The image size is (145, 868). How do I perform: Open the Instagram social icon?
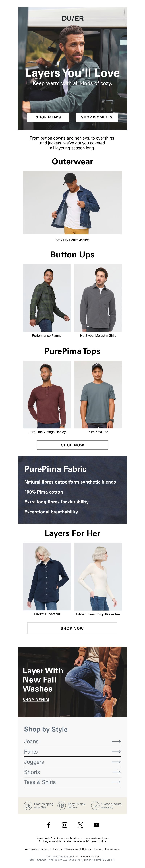[65, 824]
